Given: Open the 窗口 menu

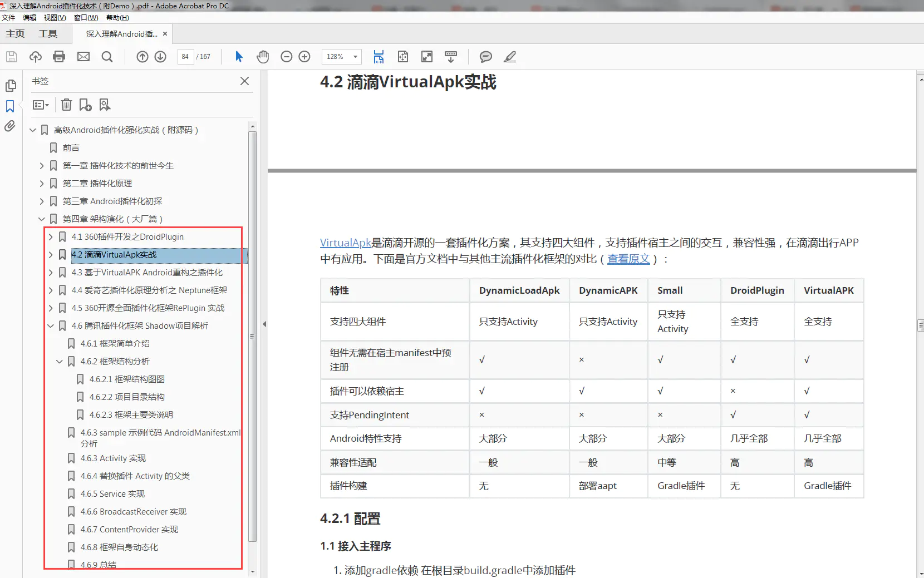Looking at the screenshot, I should (86, 18).
